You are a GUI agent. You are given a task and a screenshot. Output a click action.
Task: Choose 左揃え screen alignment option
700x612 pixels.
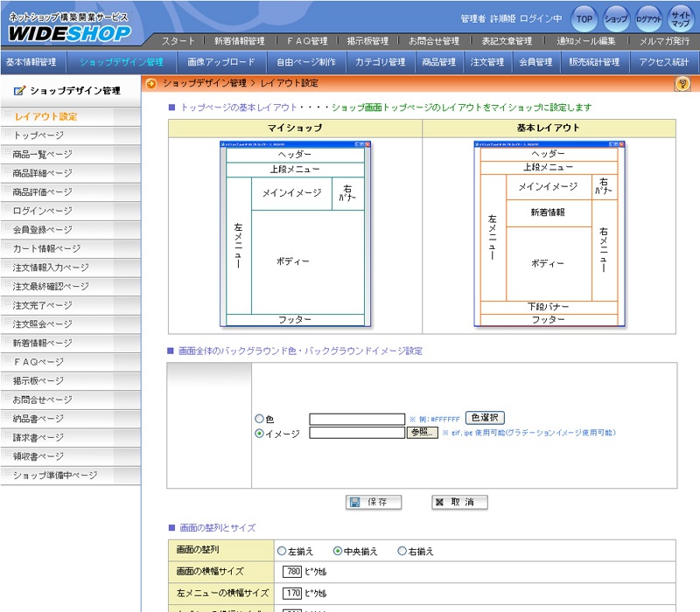tap(282, 552)
